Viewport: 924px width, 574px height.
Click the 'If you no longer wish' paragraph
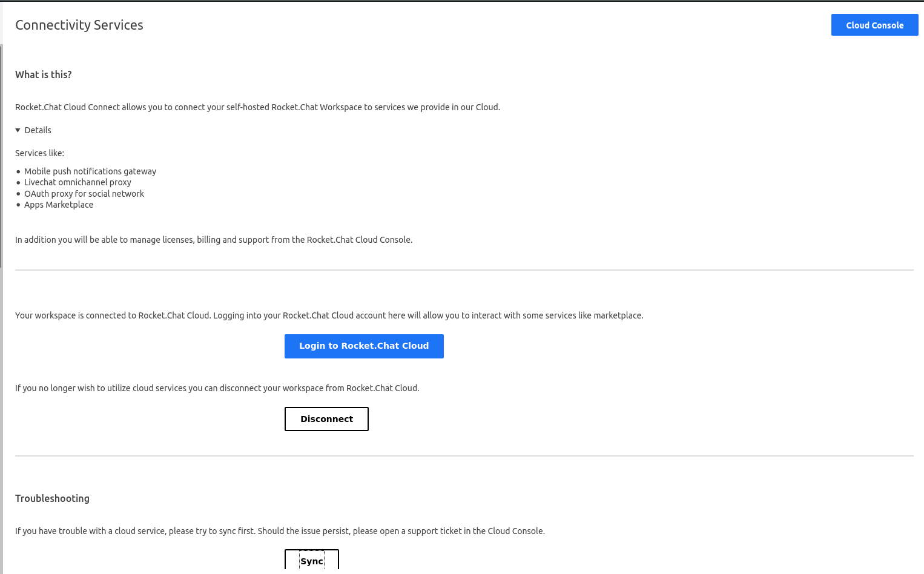(x=217, y=388)
